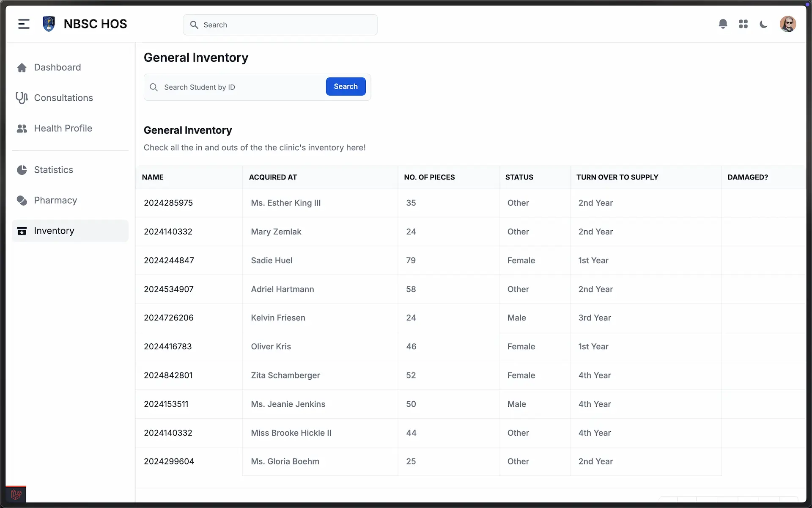Click Male status in Ms. Jeanie Jenkins row
812x508 pixels.
[516, 404]
